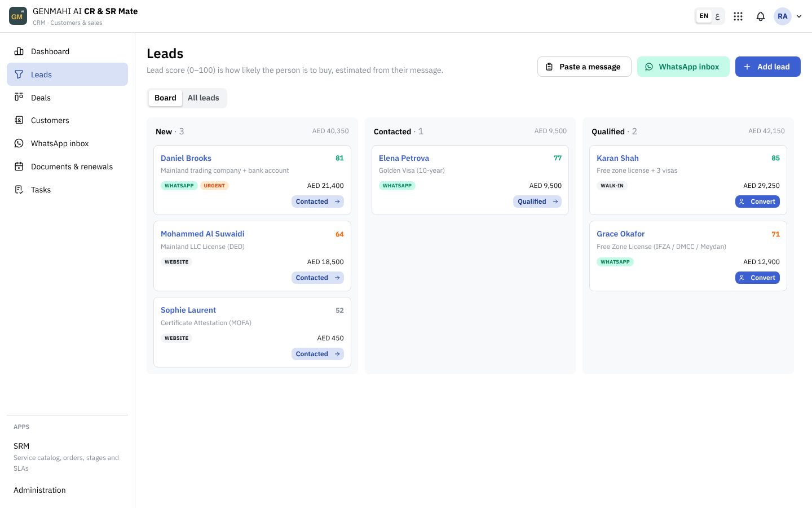
Task: Open notifications bell icon
Action: coord(761,16)
